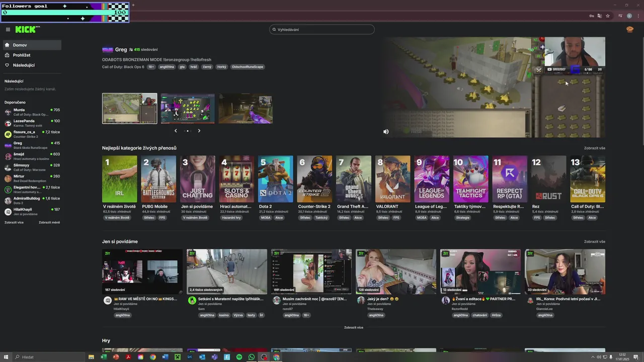Open Spotify from the taskbar
This screenshot has height=362, width=644.
tap(239, 357)
